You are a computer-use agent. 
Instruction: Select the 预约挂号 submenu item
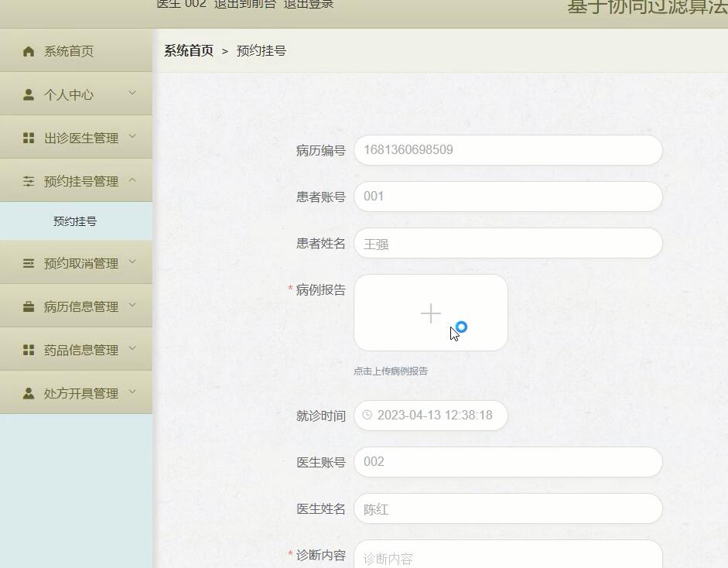tap(76, 221)
